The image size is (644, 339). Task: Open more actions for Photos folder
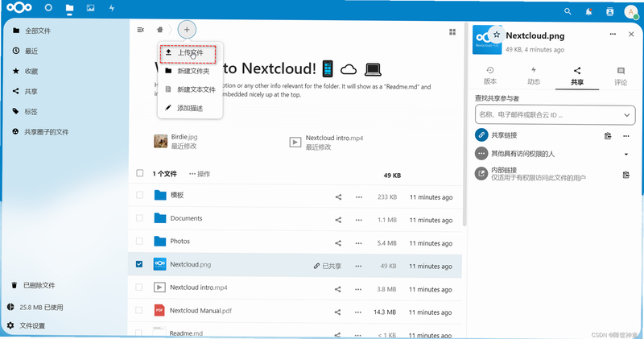358,243
